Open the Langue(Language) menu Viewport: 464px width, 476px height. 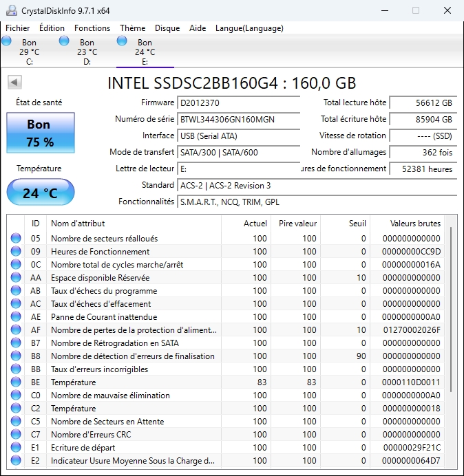pyautogui.click(x=249, y=28)
